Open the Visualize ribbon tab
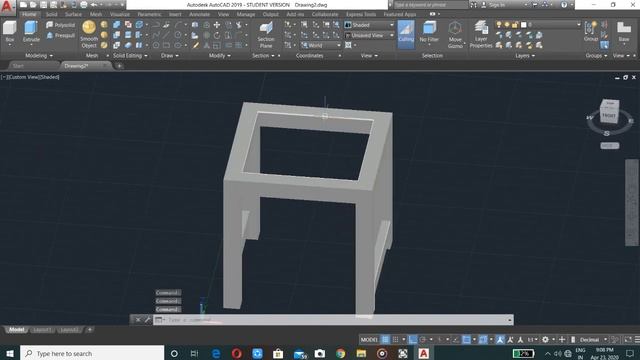The width and height of the screenshot is (640, 360). tap(120, 14)
